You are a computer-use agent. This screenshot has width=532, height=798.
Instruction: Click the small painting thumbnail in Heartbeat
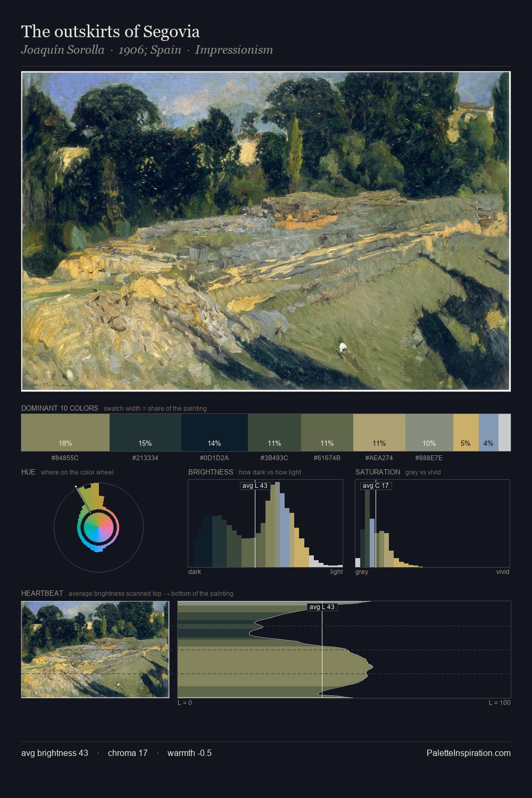(95, 650)
